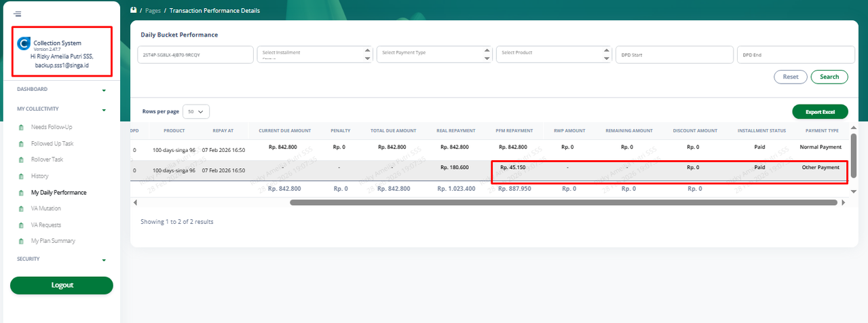Collapse the sidebar with the hamburger icon

[17, 14]
